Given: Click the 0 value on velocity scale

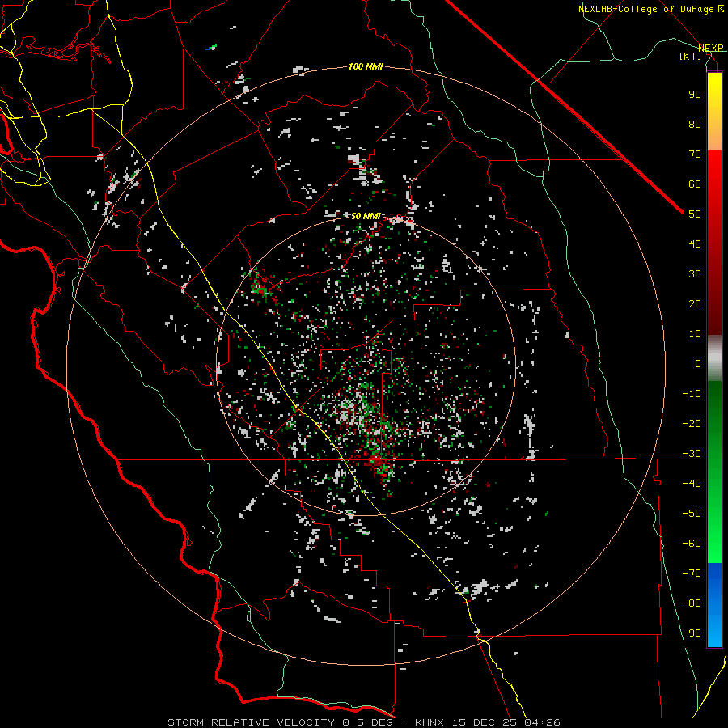Looking at the screenshot, I should (698, 363).
